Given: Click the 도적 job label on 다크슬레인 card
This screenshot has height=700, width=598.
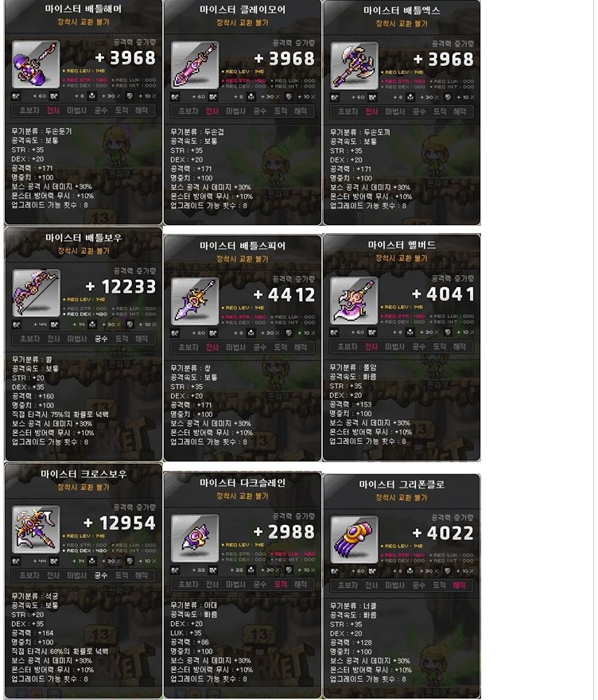Looking at the screenshot, I should [280, 584].
